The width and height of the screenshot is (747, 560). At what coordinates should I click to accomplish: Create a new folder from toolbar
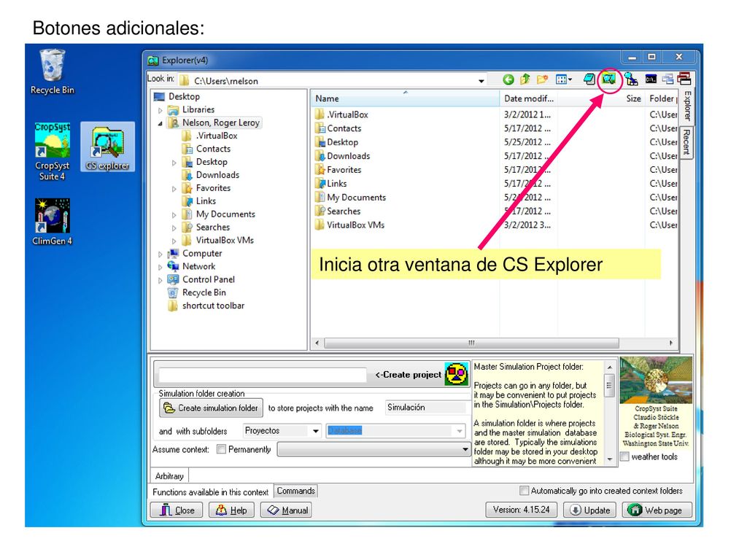542,79
